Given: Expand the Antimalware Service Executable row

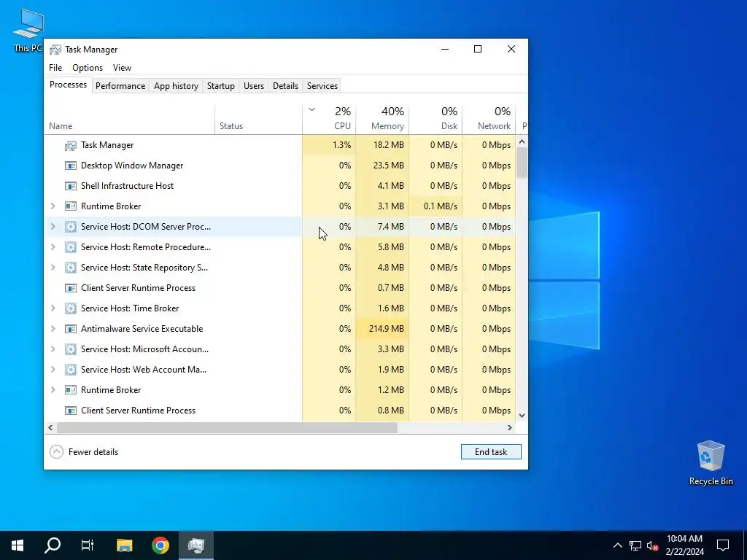Looking at the screenshot, I should (53, 329).
